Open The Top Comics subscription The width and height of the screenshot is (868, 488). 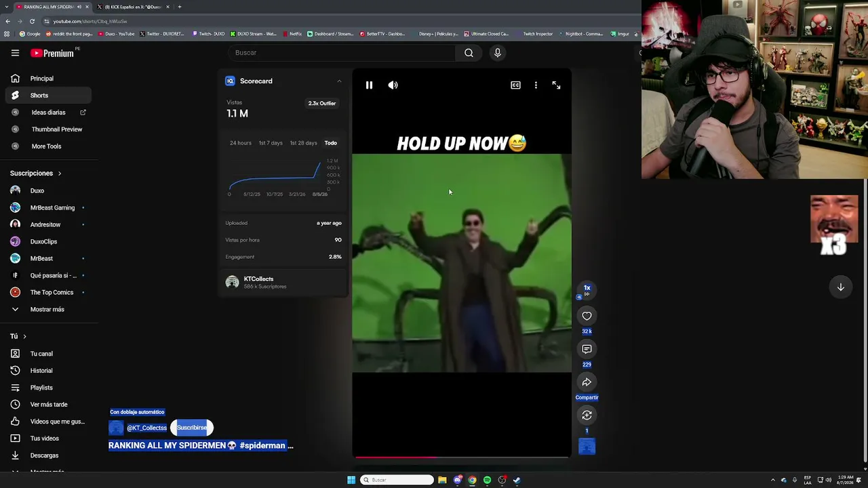(48, 292)
